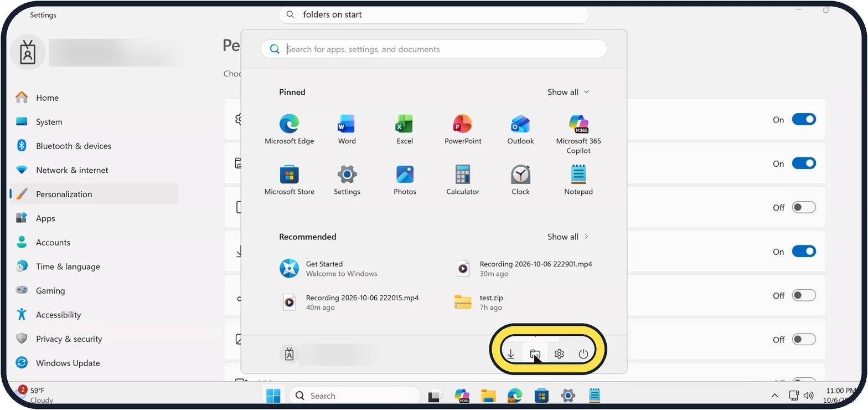Click the Windows Start button on taskbar
This screenshot has height=410, width=868.
(273, 396)
